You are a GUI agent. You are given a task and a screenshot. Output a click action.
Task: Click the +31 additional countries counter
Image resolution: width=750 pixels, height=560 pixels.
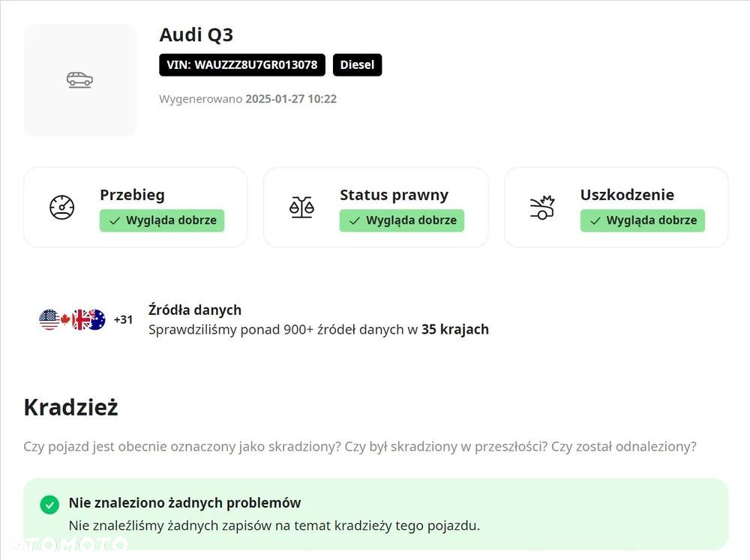[x=123, y=320]
